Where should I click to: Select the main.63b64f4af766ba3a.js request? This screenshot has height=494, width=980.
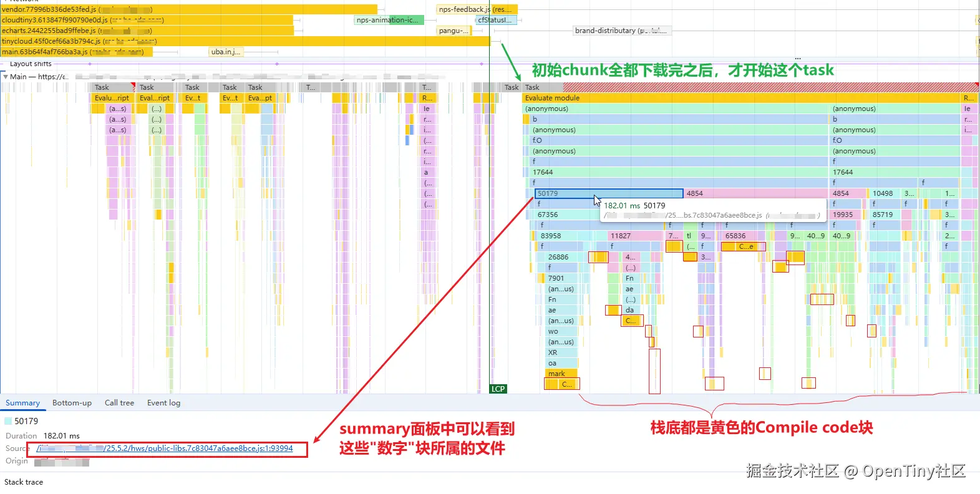(76, 52)
